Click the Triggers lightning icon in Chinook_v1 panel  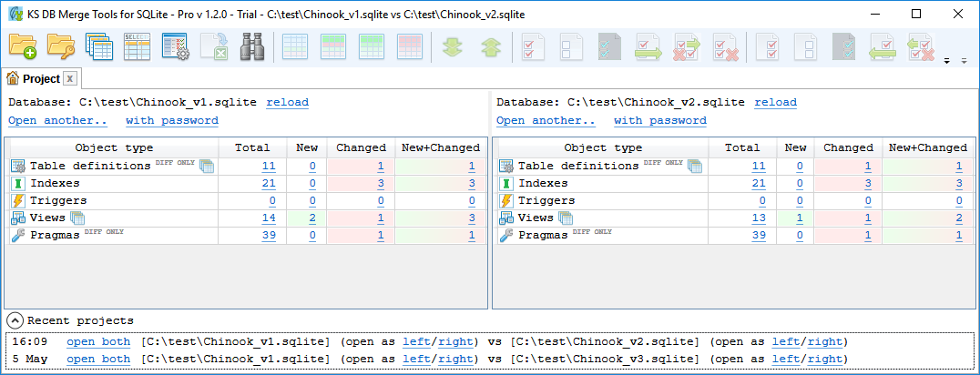coord(18,200)
